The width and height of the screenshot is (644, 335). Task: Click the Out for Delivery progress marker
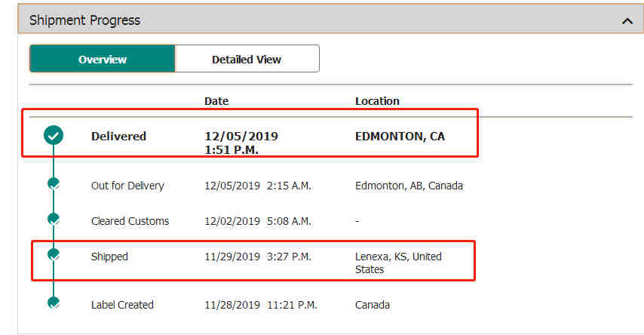(x=54, y=183)
